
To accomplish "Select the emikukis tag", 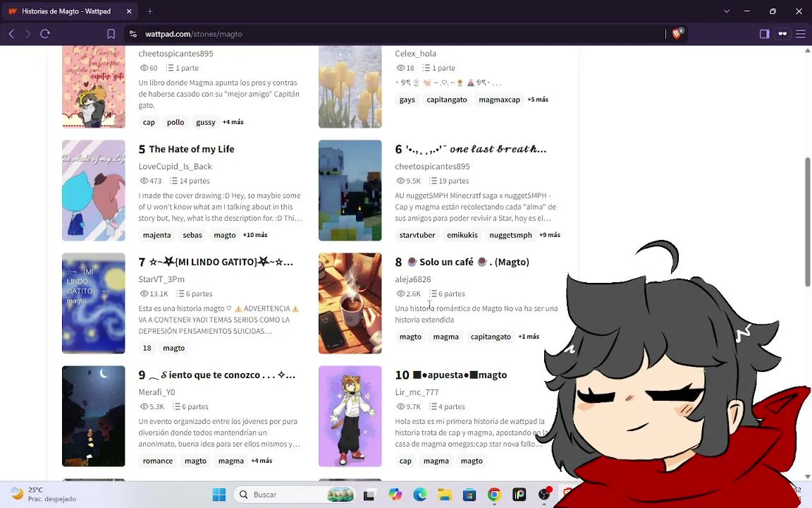I will tap(462, 235).
